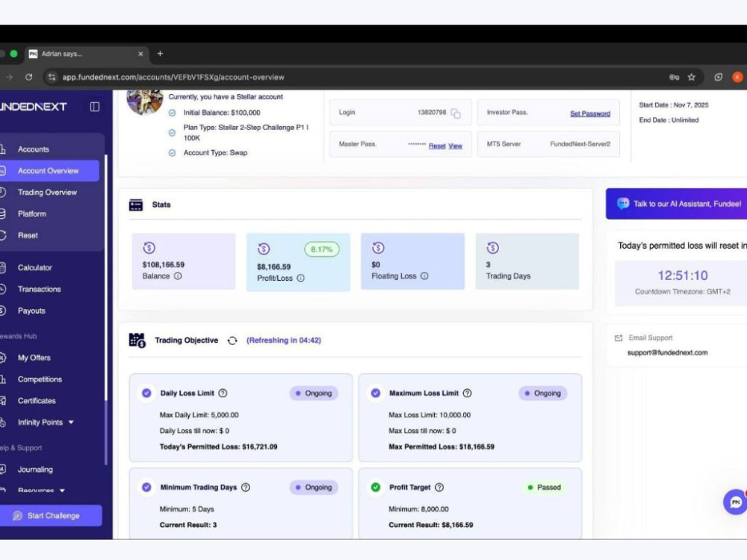Select Account Overview in sidebar
747x560 pixels.
[x=48, y=171]
